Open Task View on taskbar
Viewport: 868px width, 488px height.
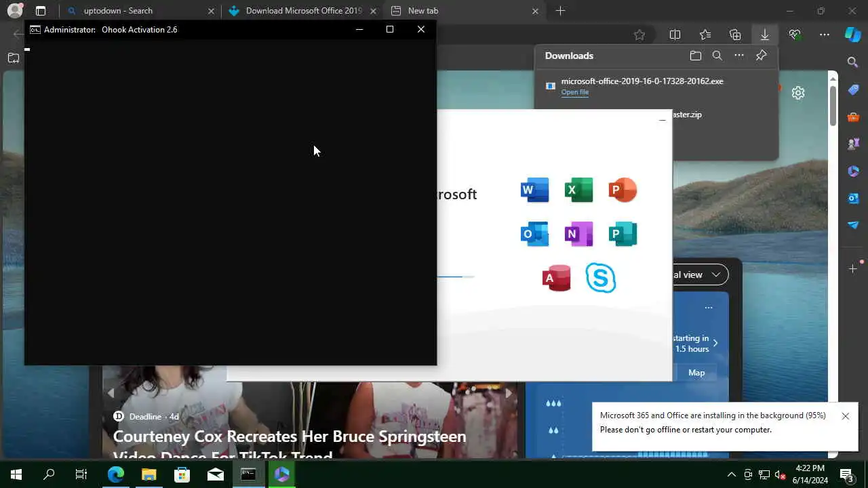pos(81,474)
